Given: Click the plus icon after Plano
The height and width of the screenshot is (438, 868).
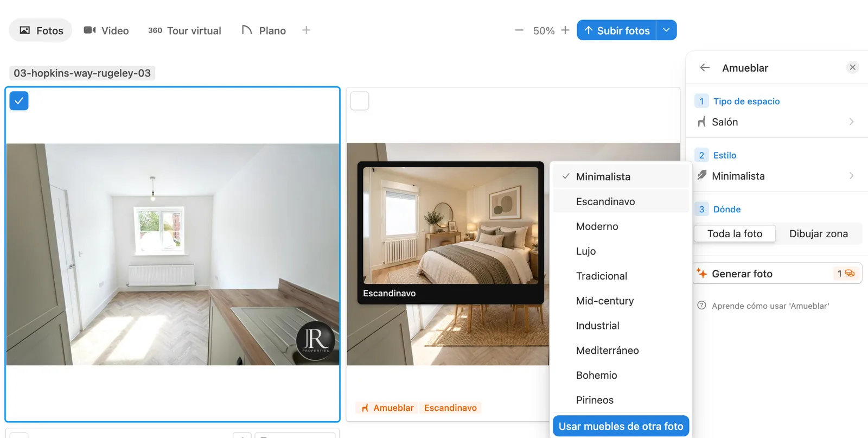Looking at the screenshot, I should [306, 30].
